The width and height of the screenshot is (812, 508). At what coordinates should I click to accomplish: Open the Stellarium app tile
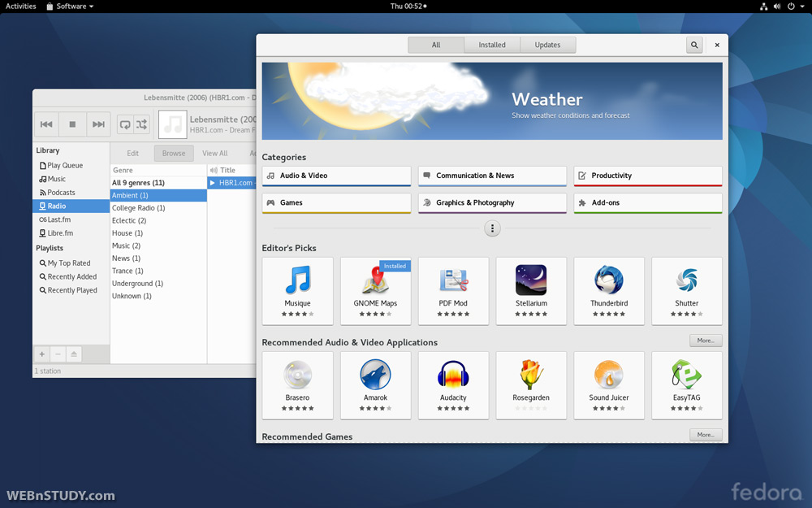[x=531, y=291]
